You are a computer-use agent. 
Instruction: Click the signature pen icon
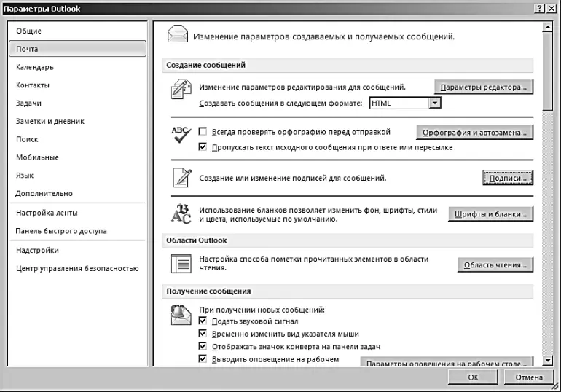click(182, 177)
